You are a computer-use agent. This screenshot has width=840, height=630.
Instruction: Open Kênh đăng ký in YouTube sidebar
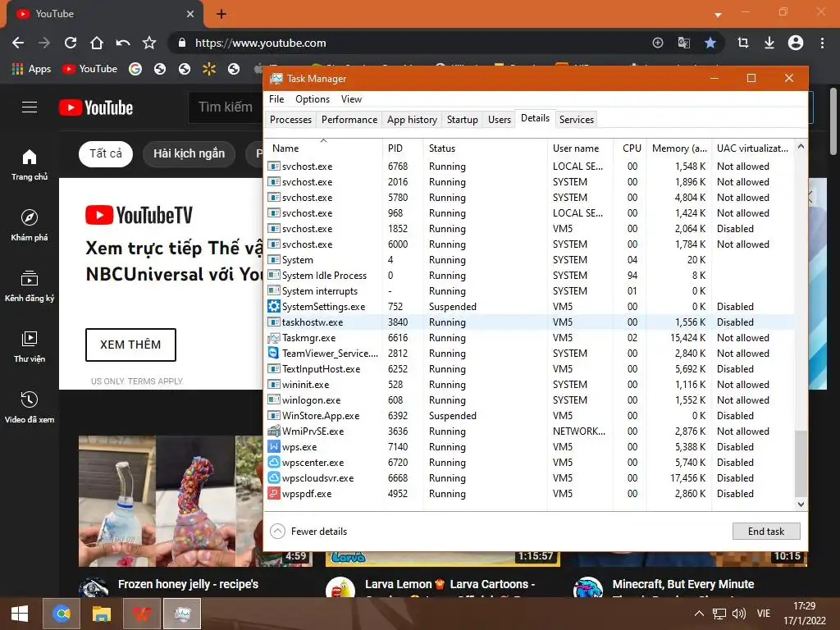30,286
